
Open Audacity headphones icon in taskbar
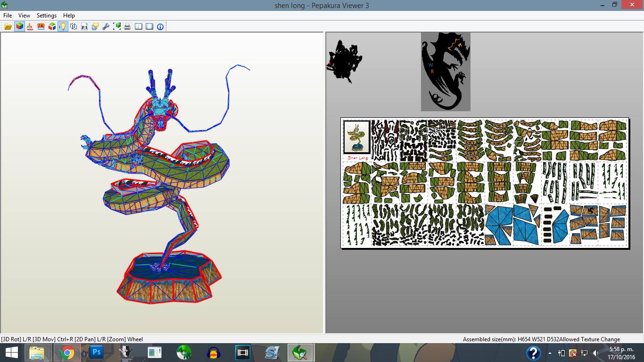(x=214, y=353)
